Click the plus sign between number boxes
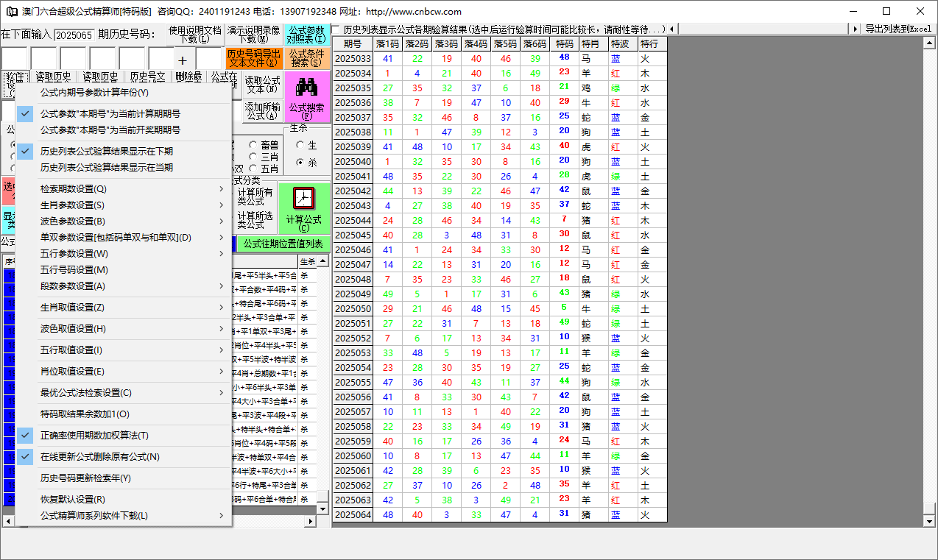Image resolution: width=938 pixels, height=560 pixels. coord(183,60)
